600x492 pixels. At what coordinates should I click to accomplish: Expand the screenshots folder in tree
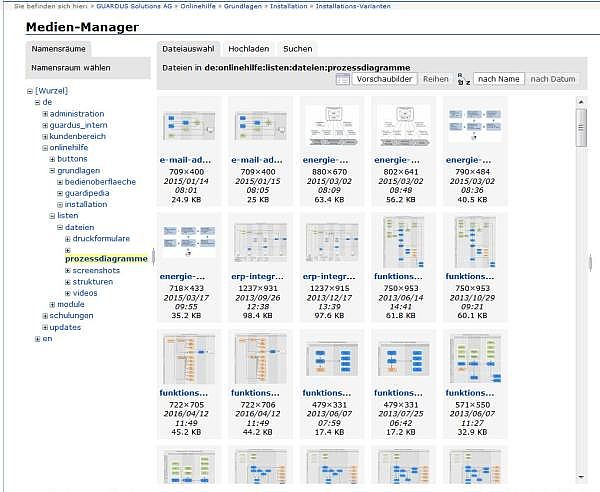point(67,270)
